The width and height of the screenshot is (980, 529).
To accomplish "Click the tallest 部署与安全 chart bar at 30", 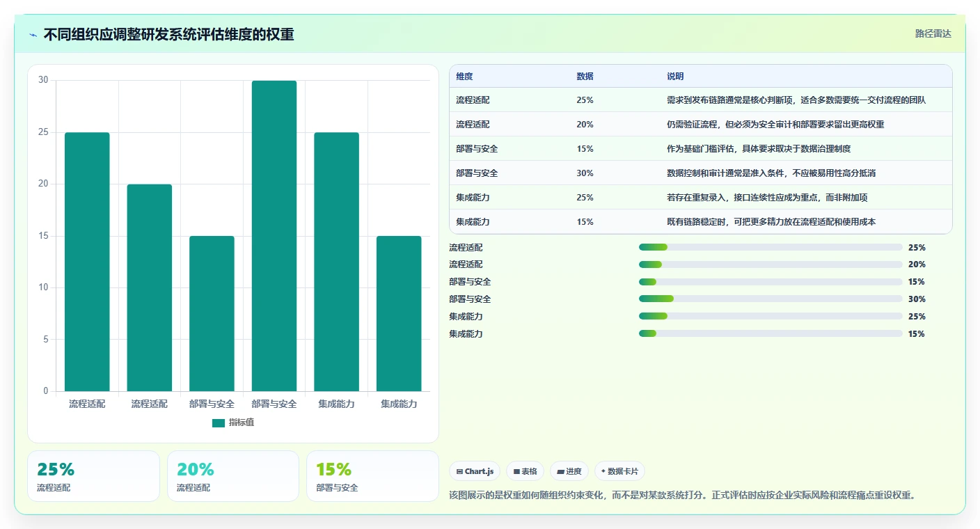I will 274,236.
